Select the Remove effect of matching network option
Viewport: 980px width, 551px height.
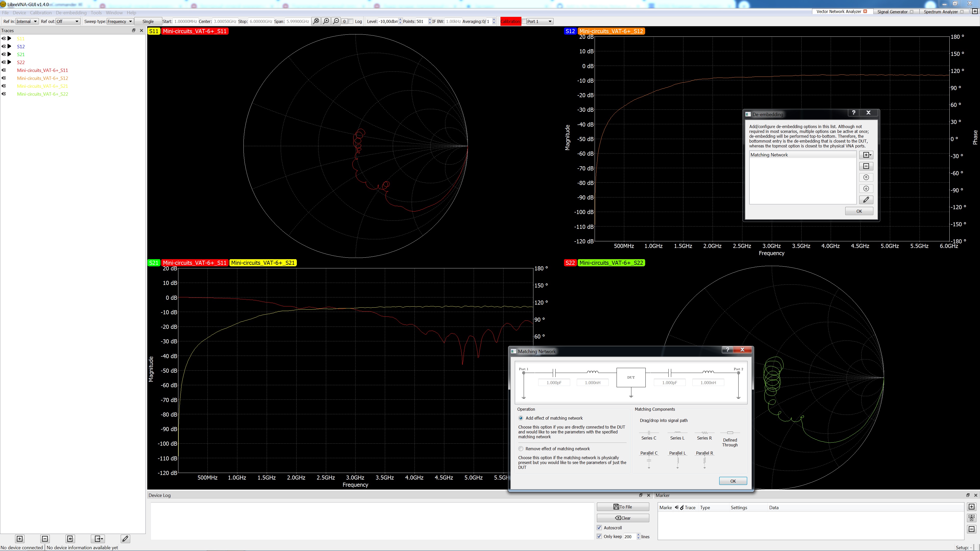click(x=521, y=449)
